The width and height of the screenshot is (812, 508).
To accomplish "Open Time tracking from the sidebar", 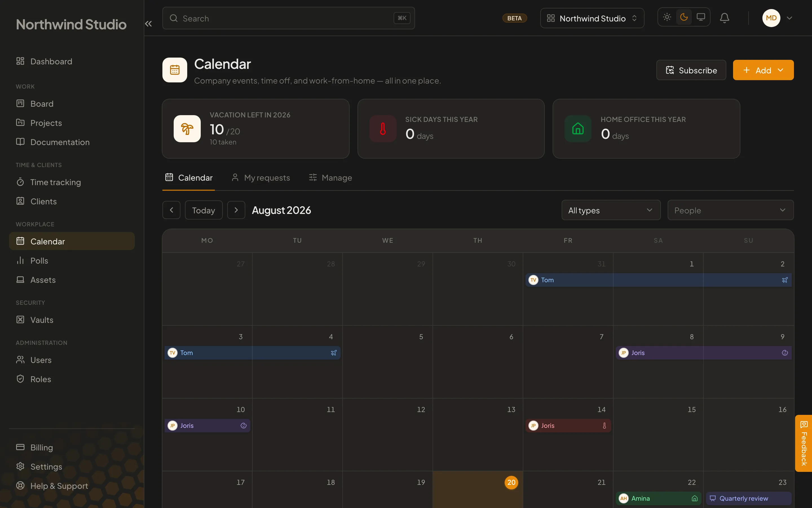I will point(72,182).
